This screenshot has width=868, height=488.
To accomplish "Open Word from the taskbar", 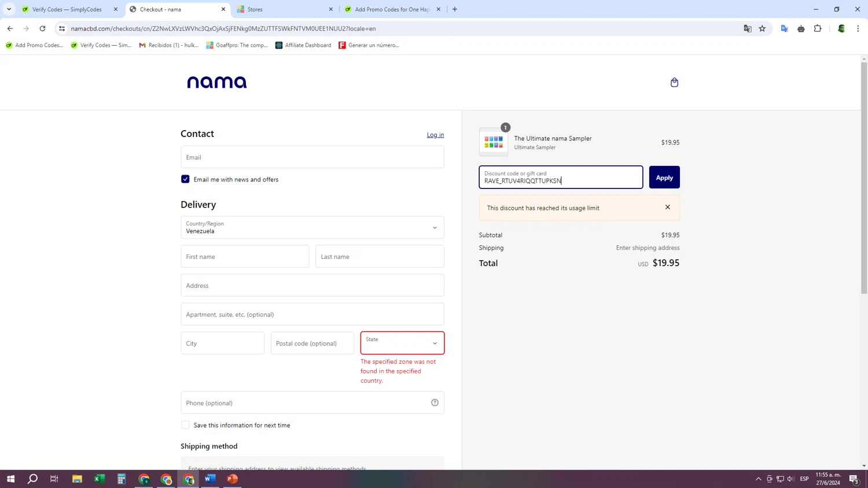I will pos(210,479).
